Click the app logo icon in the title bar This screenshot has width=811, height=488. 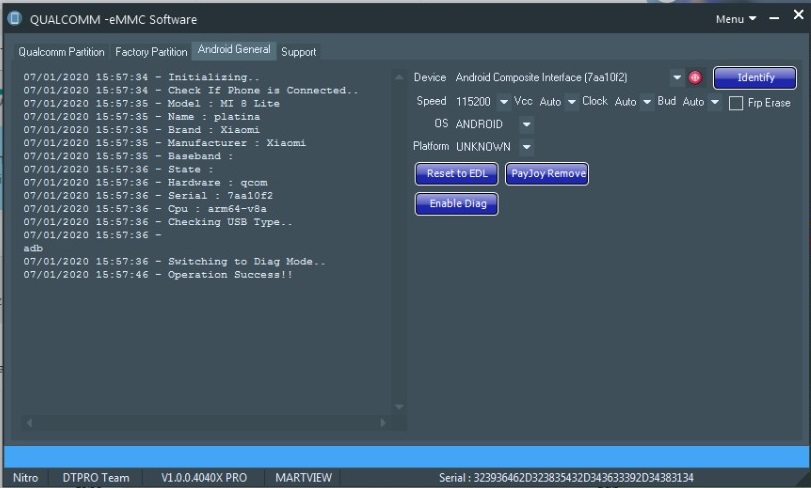point(14,19)
